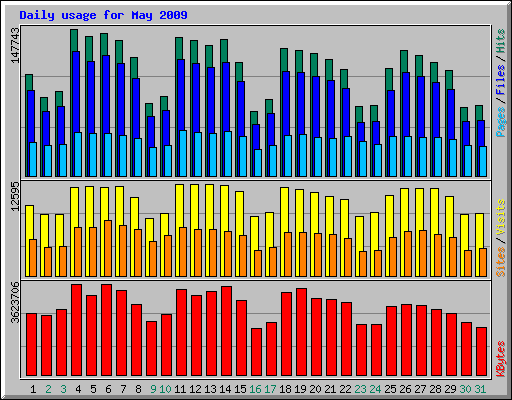
Task: Click day 14 on the x-axis
Action: pos(225,389)
